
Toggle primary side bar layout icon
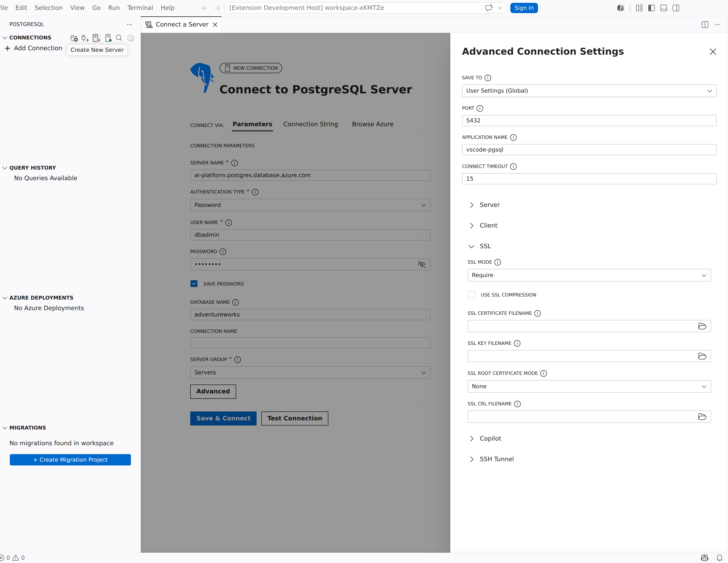[652, 8]
